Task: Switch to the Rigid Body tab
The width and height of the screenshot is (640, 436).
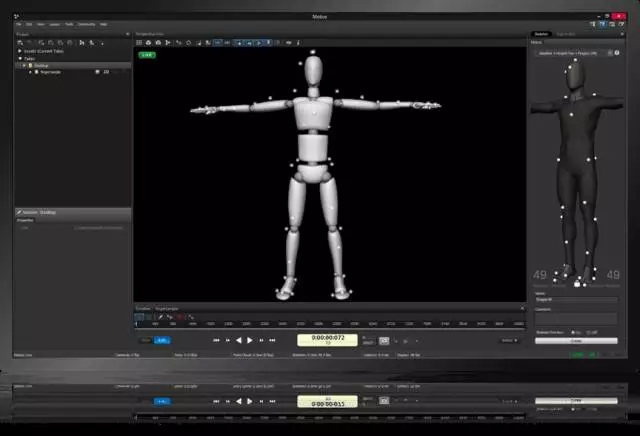Action: 566,34
